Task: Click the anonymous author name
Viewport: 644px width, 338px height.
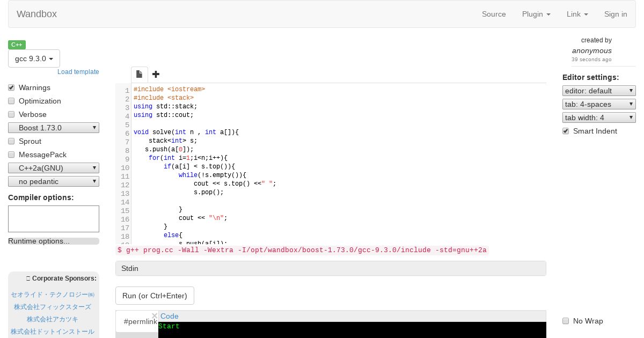Action: coord(591,50)
